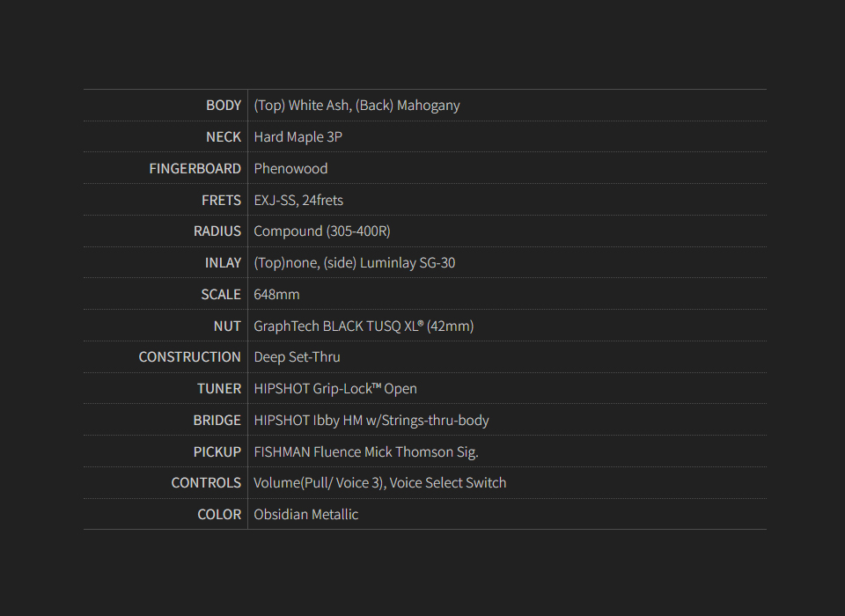
Task: Click the SCALE label
Action: [x=220, y=295]
